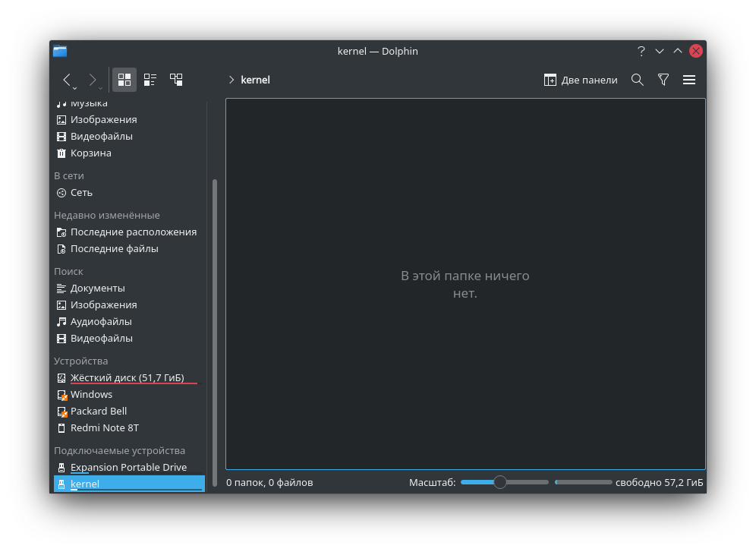Open Музыка in Places panel
Screen dimensions: 756x552
(x=129, y=103)
